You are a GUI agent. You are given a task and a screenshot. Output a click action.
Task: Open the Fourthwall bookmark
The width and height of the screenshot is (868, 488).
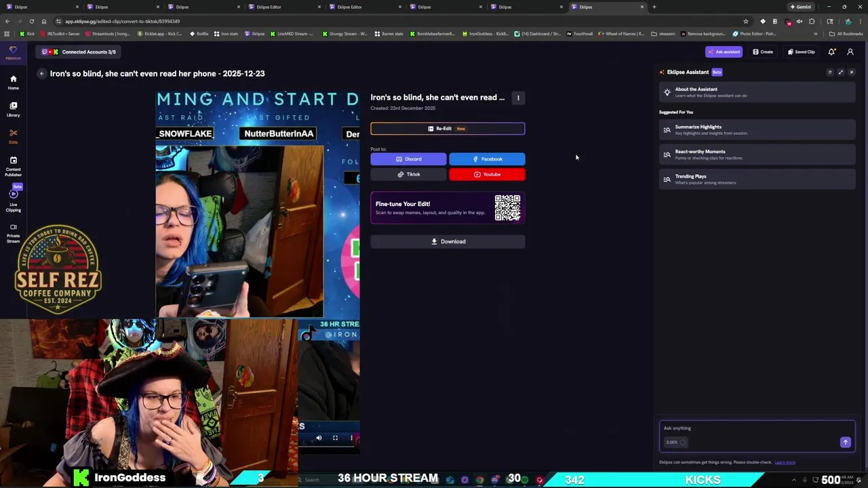point(579,33)
